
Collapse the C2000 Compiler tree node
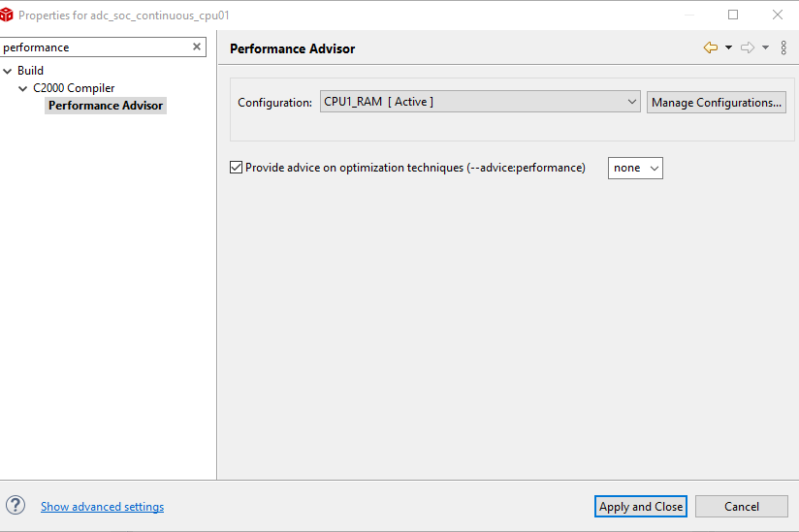23,88
